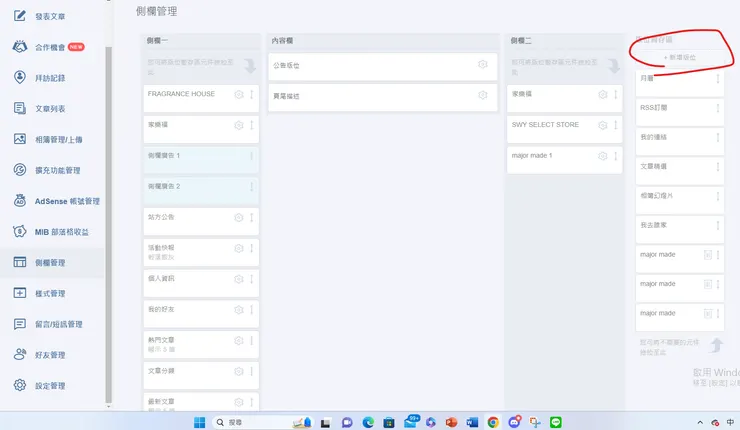
Task: Open gear settings of 站方公告 block
Action: (239, 218)
